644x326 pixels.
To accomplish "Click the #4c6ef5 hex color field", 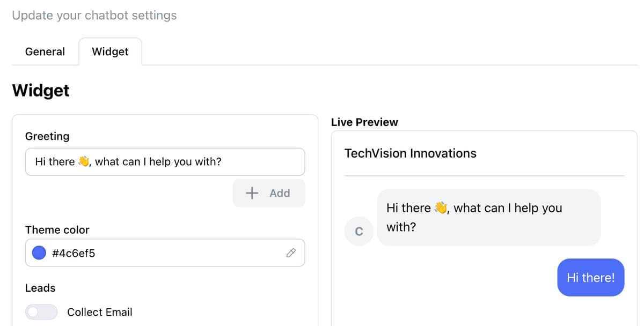I will coord(161,253).
